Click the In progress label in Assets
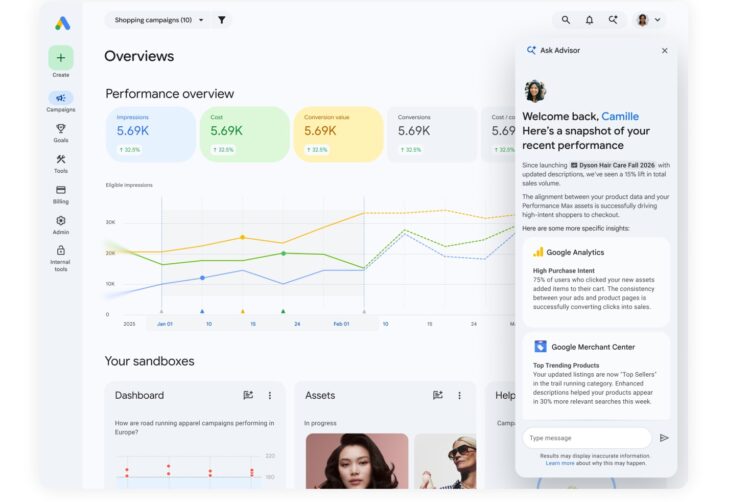Image resolution: width=750 pixels, height=502 pixels. click(320, 423)
